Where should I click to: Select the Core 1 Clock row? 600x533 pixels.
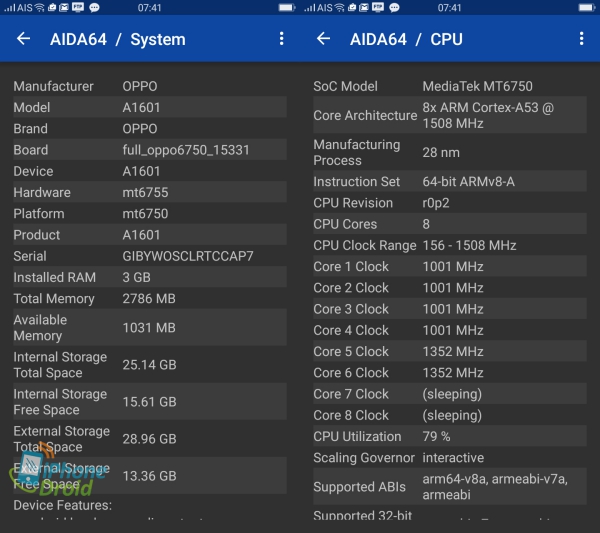click(x=450, y=266)
